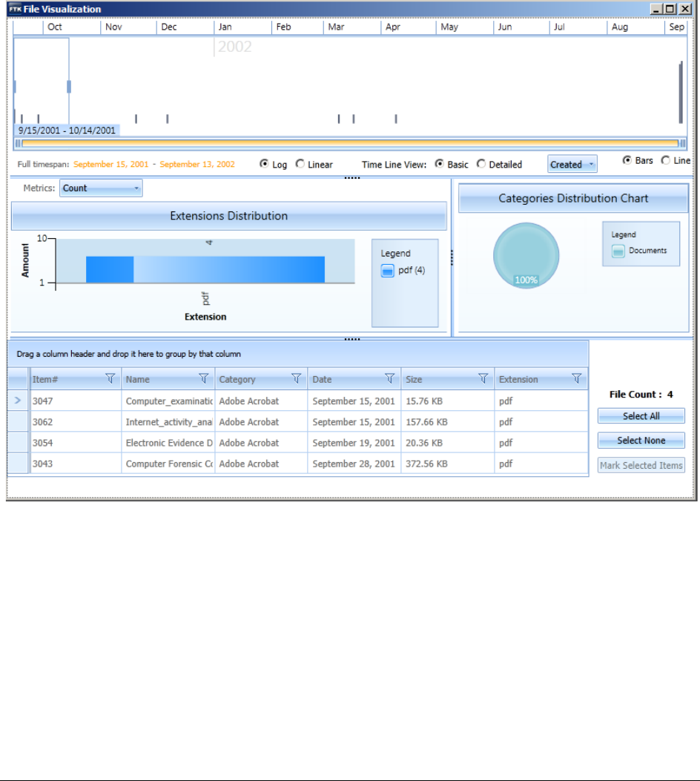The width and height of the screenshot is (700, 781).
Task: Click the Sep month header in timeline
Action: 676,27
